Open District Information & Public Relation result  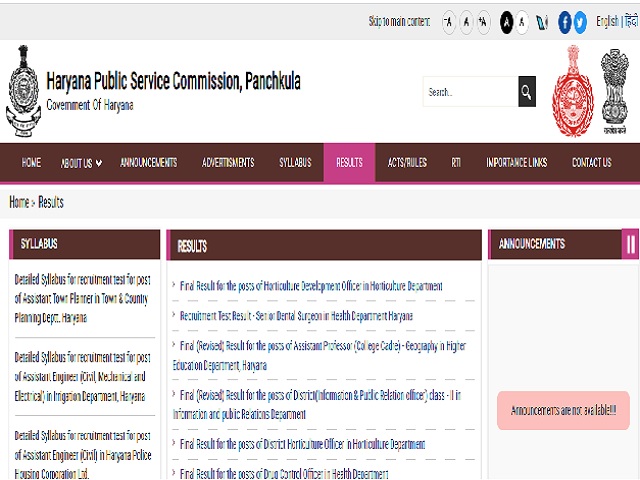point(317,404)
